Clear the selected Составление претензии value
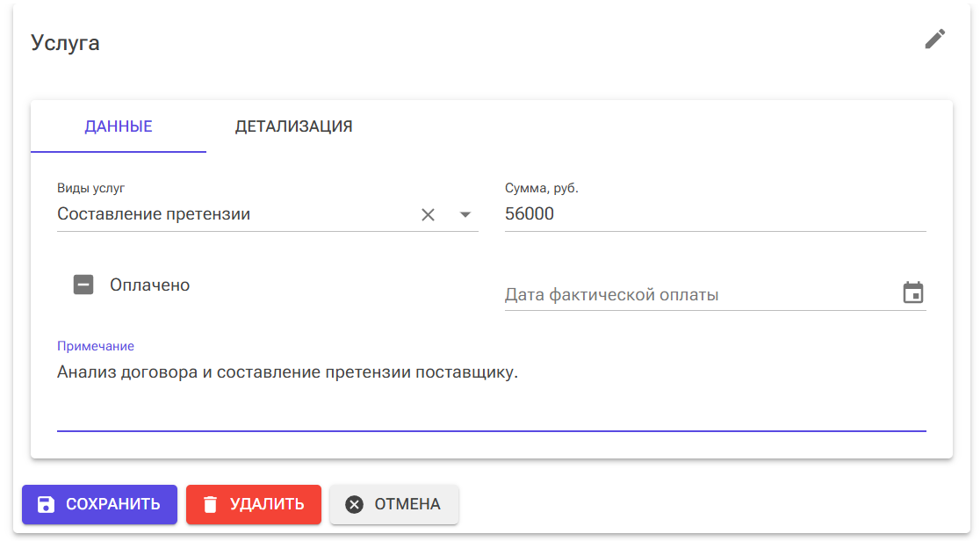The height and width of the screenshot is (541, 980). (x=428, y=215)
